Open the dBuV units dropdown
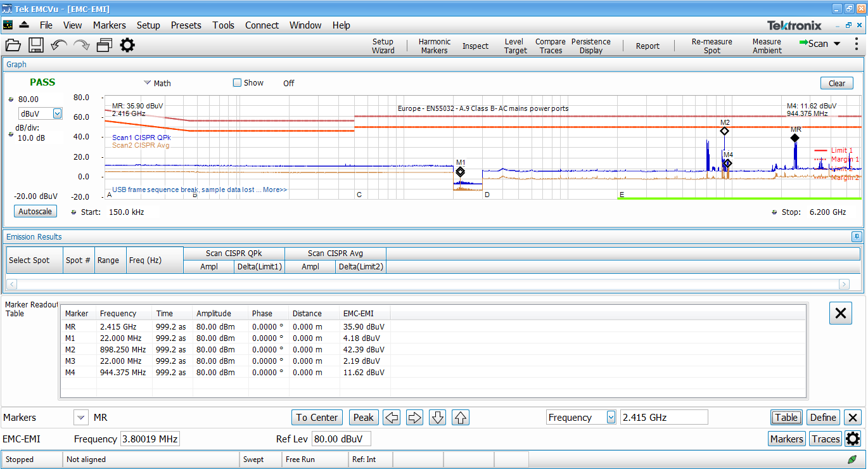Image resolution: width=868 pixels, height=469 pixels. [x=57, y=113]
